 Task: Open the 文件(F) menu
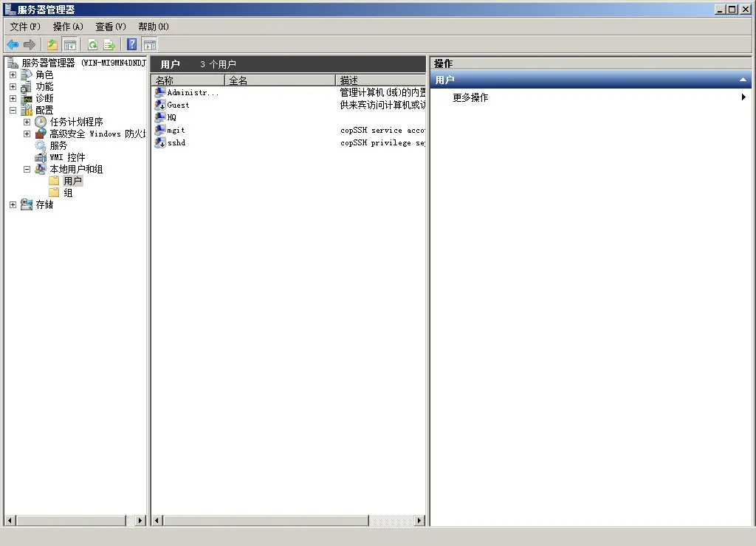click(25, 27)
